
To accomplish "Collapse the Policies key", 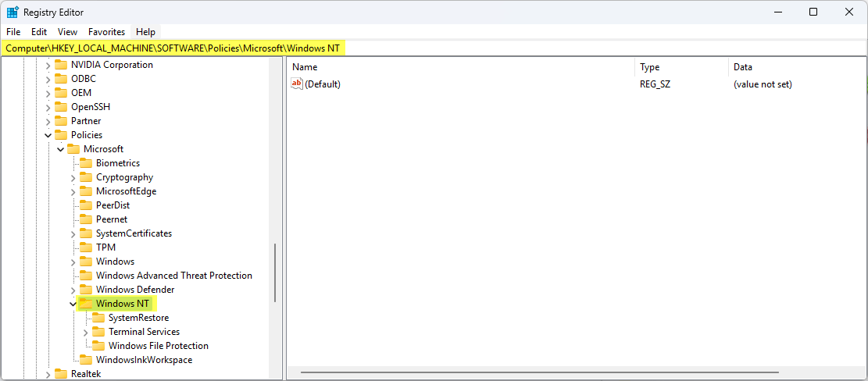I will (48, 135).
